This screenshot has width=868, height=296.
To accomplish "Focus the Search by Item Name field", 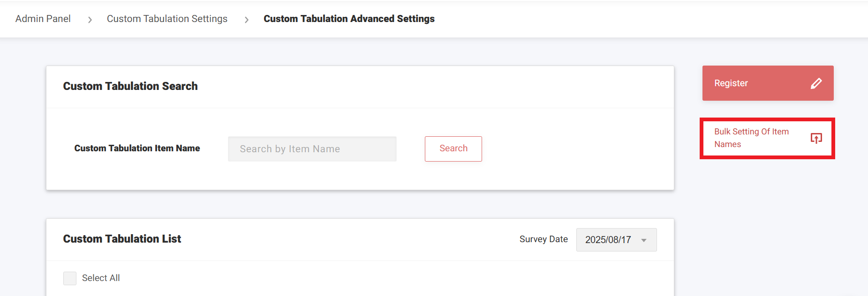I will click(312, 149).
